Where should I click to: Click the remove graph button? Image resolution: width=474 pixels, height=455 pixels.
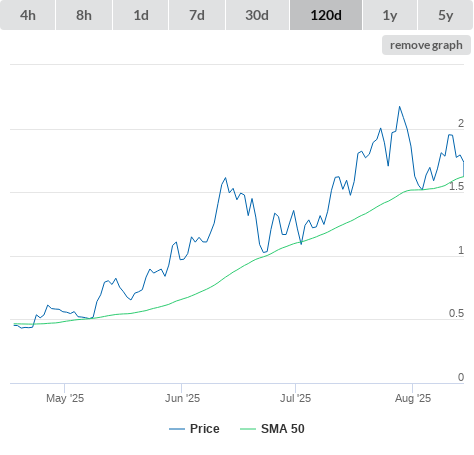click(426, 45)
